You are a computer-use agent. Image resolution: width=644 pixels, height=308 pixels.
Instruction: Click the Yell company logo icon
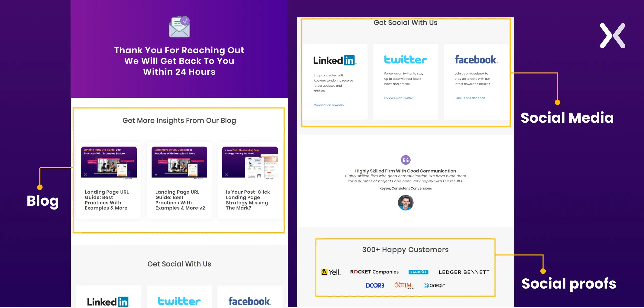tap(324, 272)
